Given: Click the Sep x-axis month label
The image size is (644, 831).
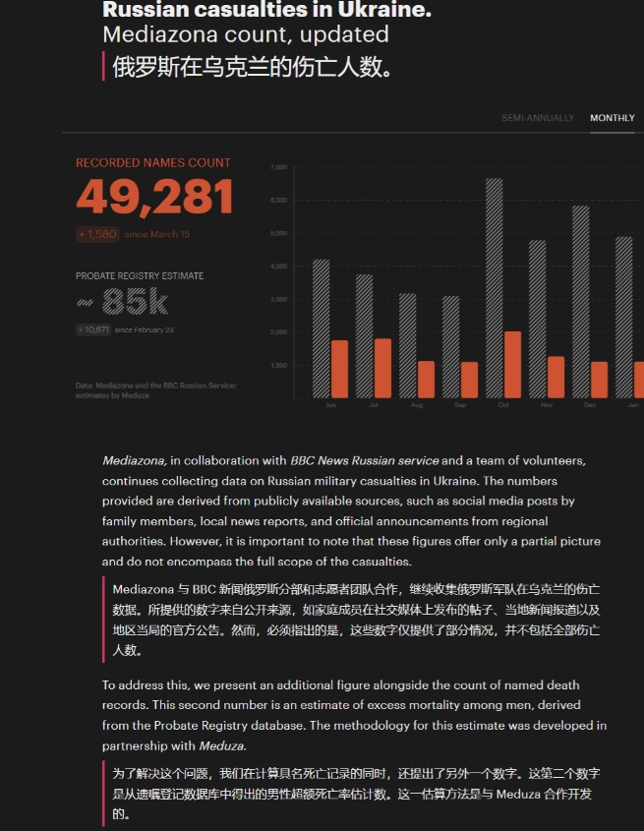Looking at the screenshot, I should click(x=460, y=405).
